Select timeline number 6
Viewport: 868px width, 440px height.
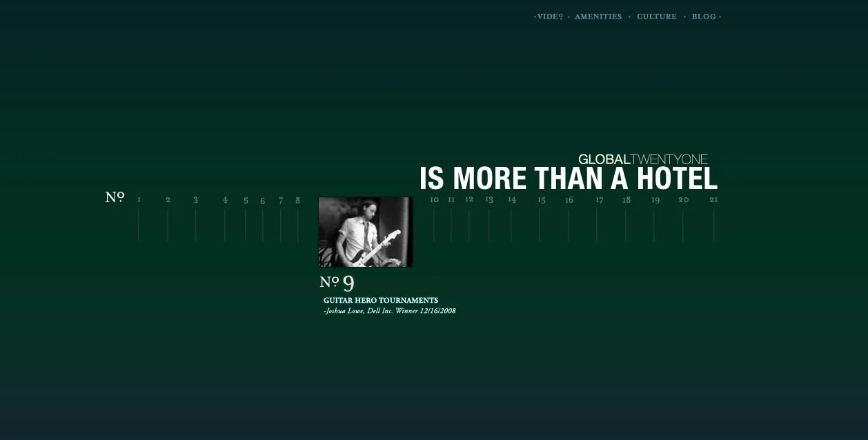click(x=262, y=201)
